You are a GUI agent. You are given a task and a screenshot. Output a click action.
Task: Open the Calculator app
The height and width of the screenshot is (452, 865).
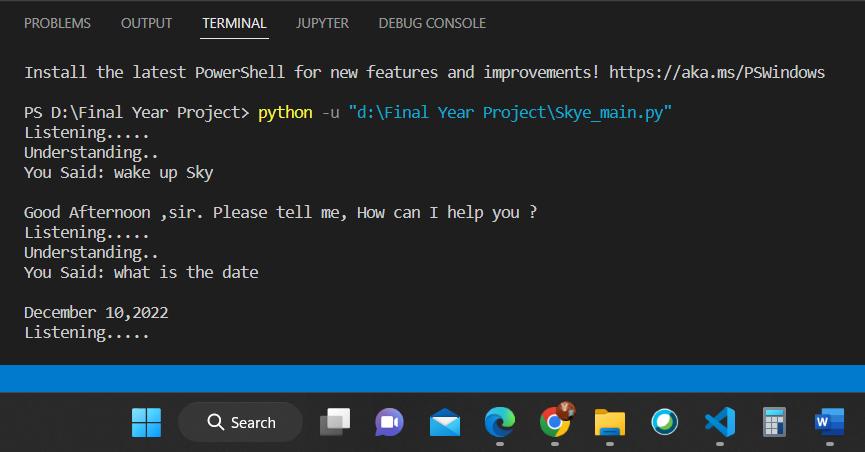coord(773,423)
